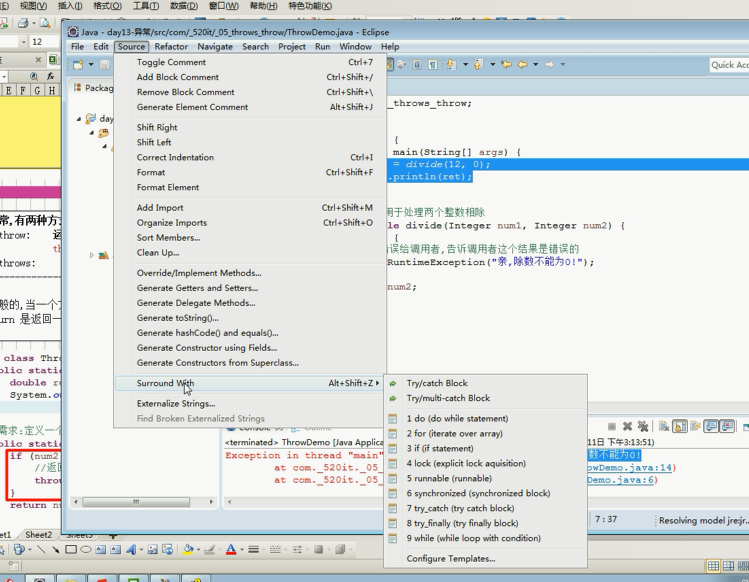Select Configure Templates at submenu bottom
Image resolution: width=749 pixels, height=582 pixels.
pyautogui.click(x=451, y=559)
